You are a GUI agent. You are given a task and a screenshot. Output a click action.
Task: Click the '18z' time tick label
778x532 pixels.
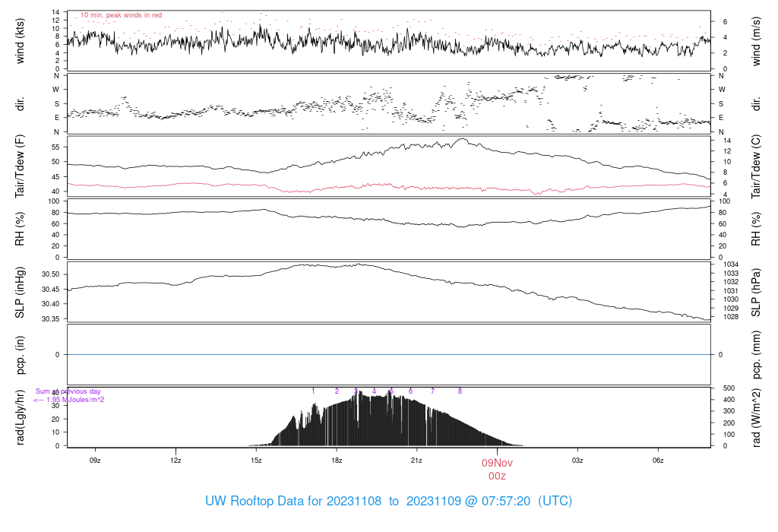pyautogui.click(x=337, y=461)
